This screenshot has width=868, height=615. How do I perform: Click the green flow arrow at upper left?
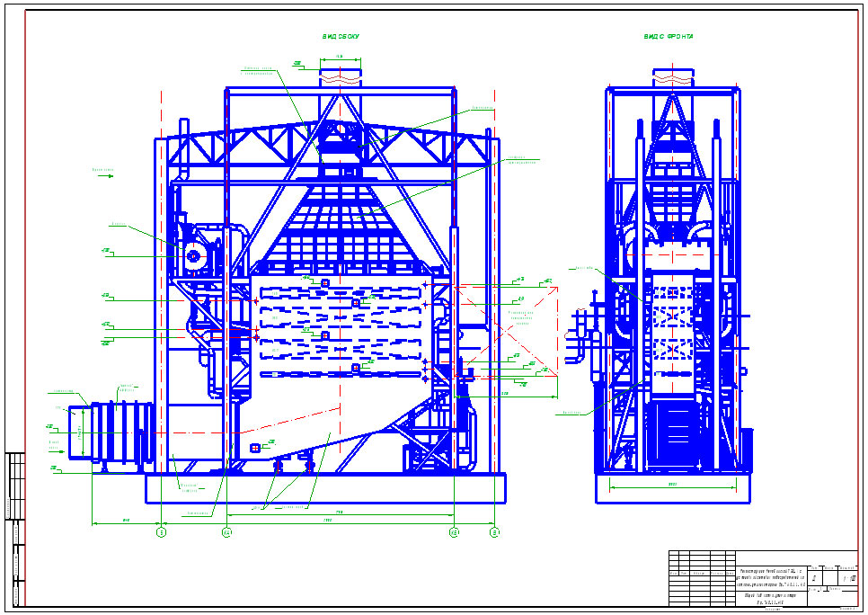click(106, 176)
